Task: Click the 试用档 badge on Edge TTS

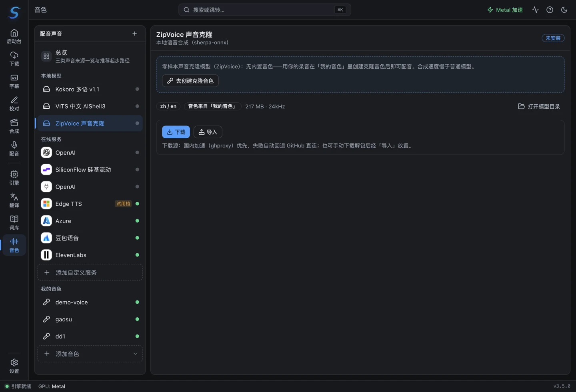Action: [x=123, y=204]
